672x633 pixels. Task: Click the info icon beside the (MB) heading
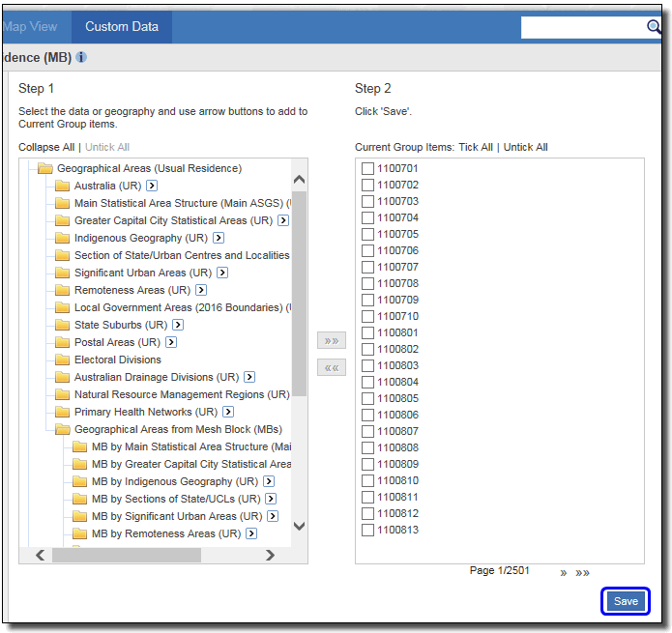click(x=81, y=57)
